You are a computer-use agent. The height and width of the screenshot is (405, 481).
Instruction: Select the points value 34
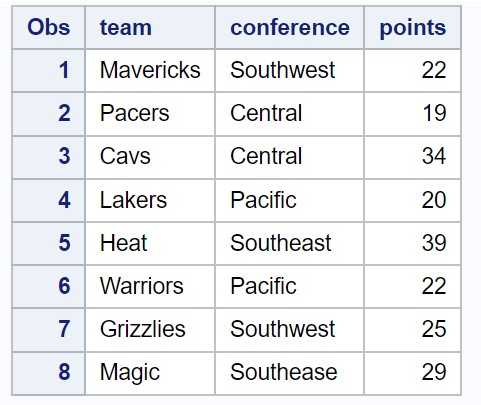click(413, 157)
